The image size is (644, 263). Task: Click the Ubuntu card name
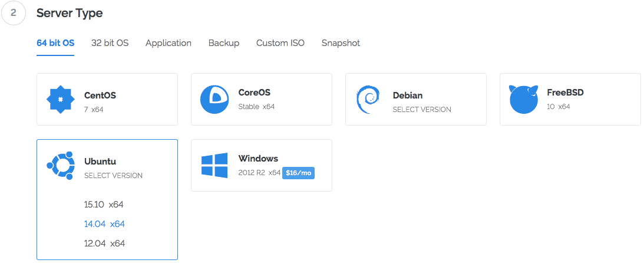click(100, 161)
